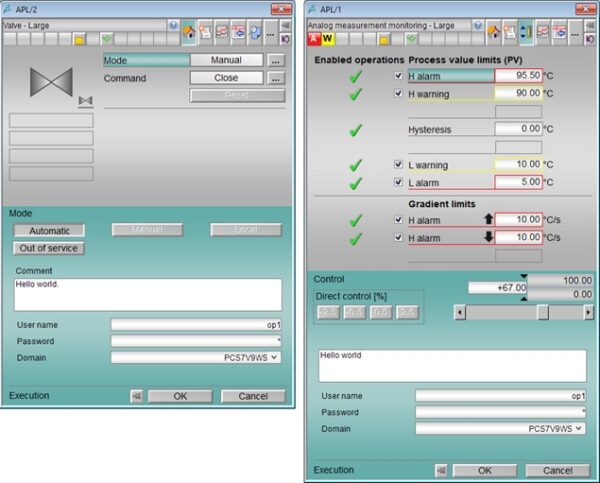Open the Domain dropdown in the APL/2 window
This screenshot has width=600, height=483.
(274, 357)
